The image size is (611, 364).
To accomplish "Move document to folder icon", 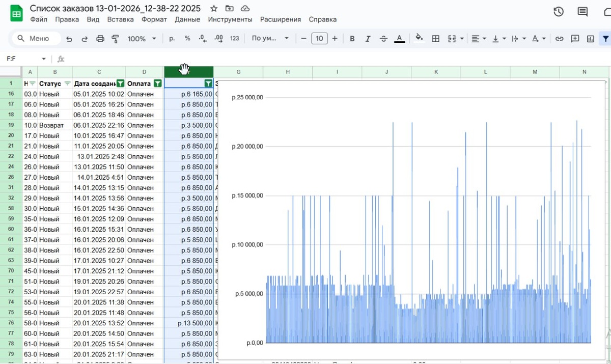I will coord(230,9).
